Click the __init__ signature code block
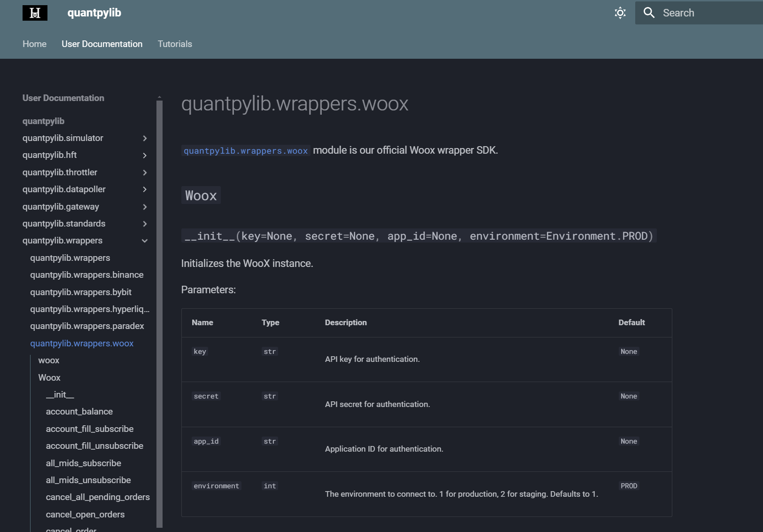763x532 pixels. pos(419,236)
